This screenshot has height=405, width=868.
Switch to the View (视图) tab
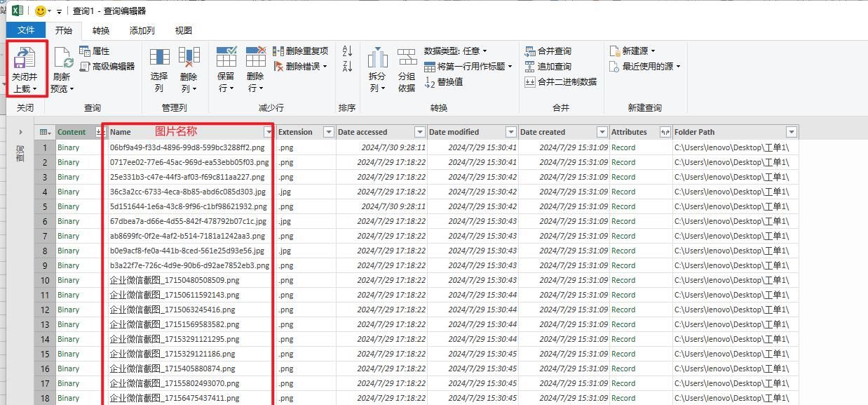coord(184,30)
